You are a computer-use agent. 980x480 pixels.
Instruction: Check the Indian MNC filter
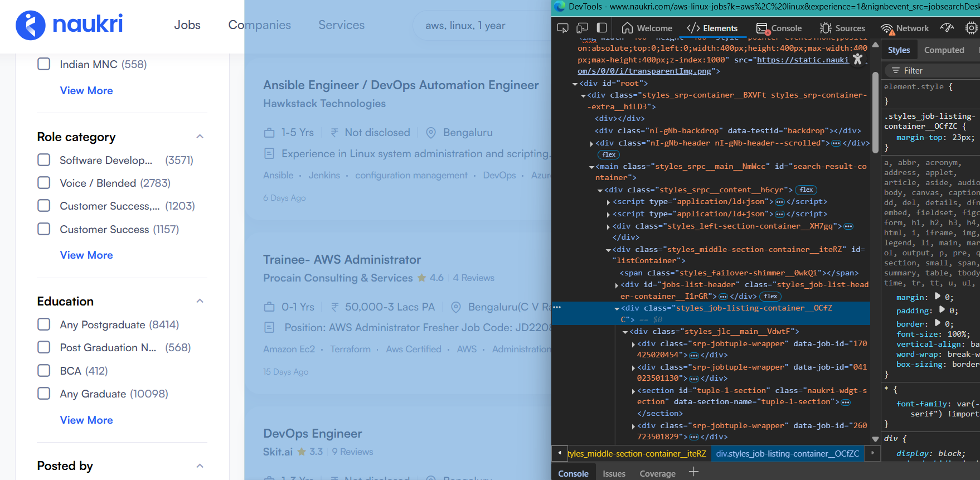(44, 64)
